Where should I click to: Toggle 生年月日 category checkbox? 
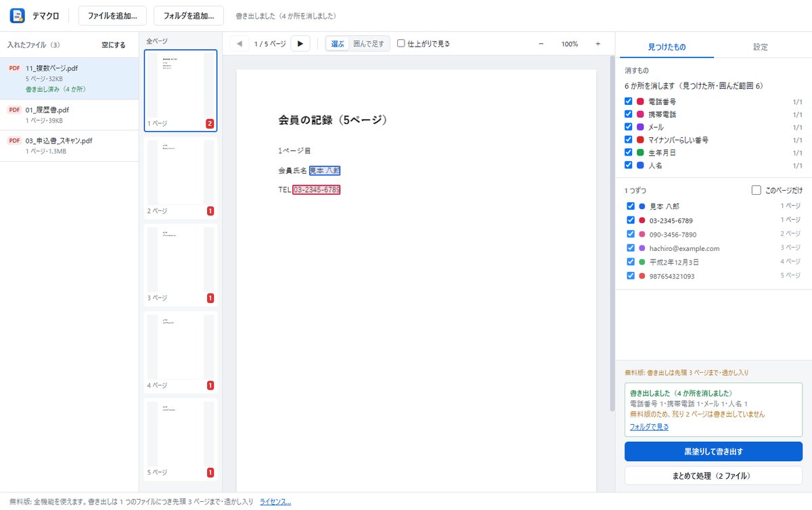[x=629, y=152]
